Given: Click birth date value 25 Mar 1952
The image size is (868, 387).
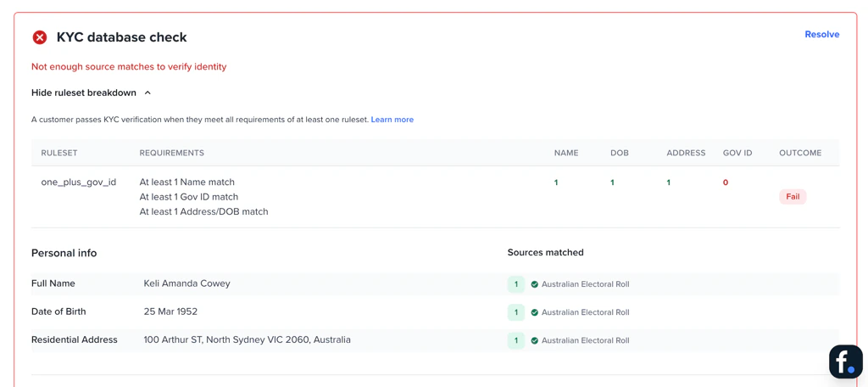Looking at the screenshot, I should (170, 311).
